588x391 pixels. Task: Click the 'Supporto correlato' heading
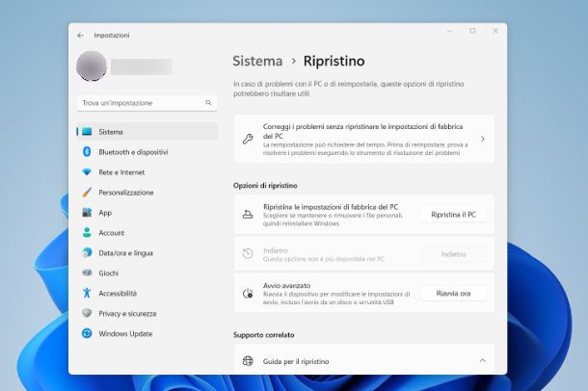(263, 335)
